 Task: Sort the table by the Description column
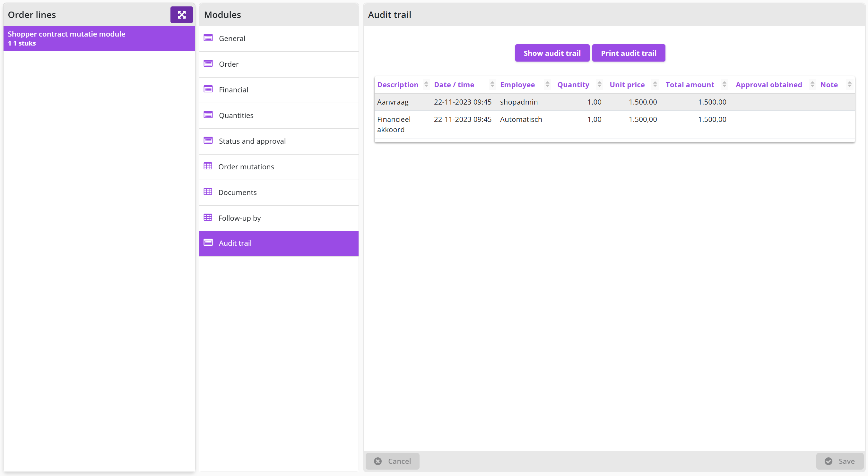(x=426, y=84)
